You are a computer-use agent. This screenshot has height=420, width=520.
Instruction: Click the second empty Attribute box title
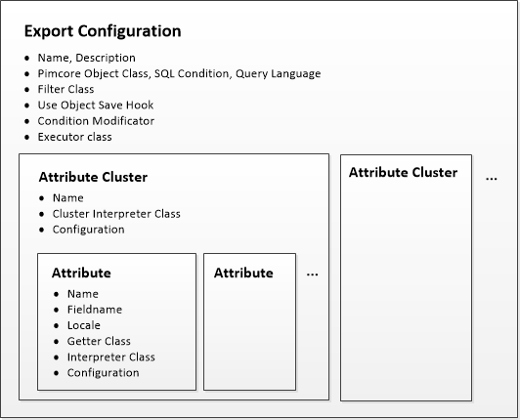(x=243, y=273)
